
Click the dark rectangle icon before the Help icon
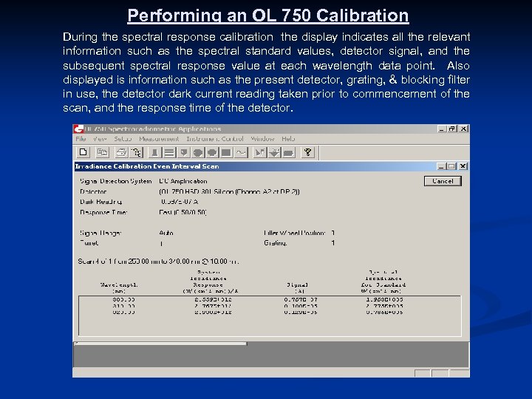288,153
